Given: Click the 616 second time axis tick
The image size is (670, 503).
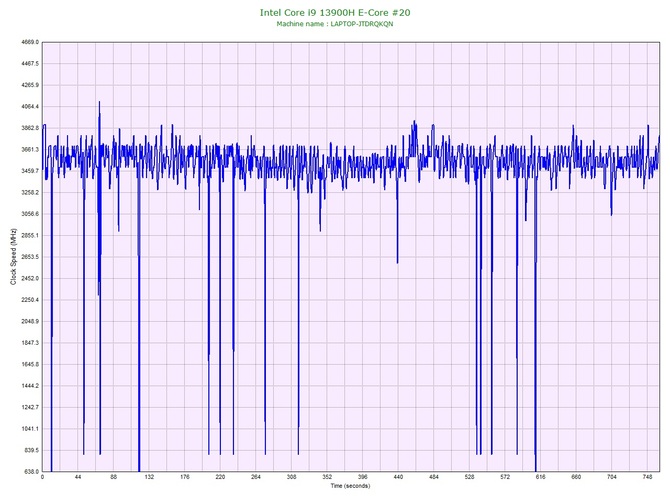Looking at the screenshot, I should tap(540, 478).
